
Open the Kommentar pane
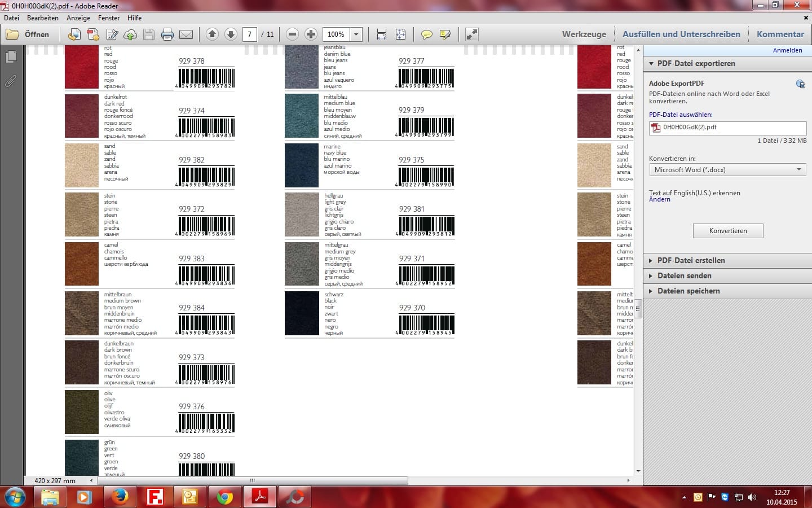[780, 34]
